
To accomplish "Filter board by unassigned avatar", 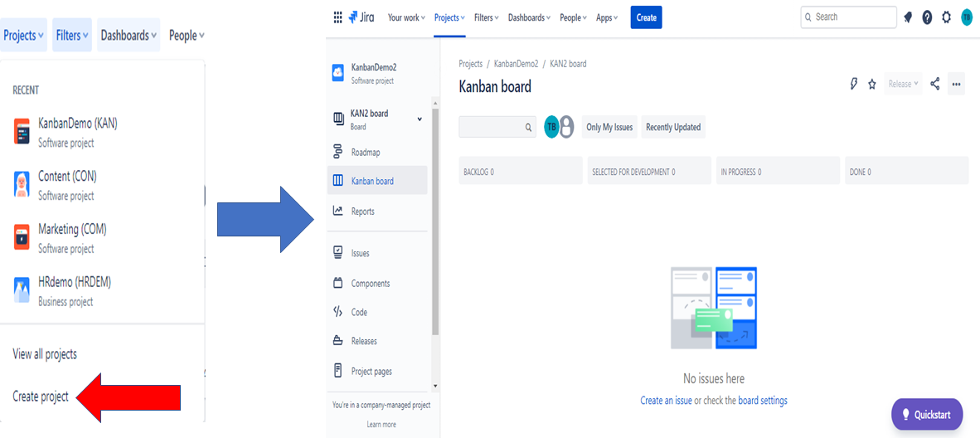I will 566,126.
